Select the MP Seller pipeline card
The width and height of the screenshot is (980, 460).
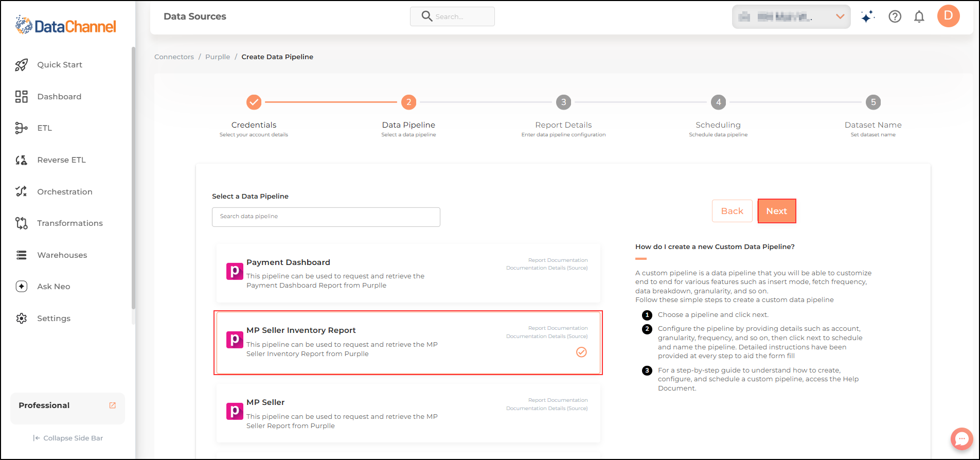point(408,413)
